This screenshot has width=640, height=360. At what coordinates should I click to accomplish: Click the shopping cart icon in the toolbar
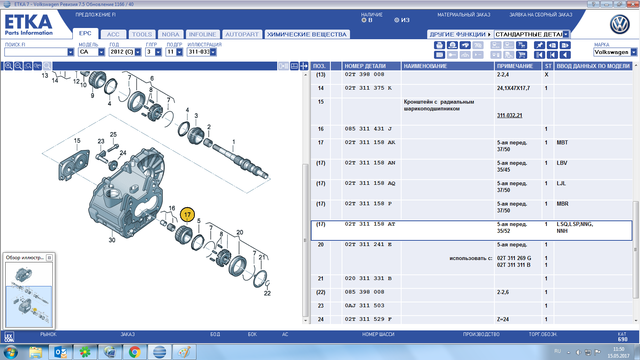(521, 55)
